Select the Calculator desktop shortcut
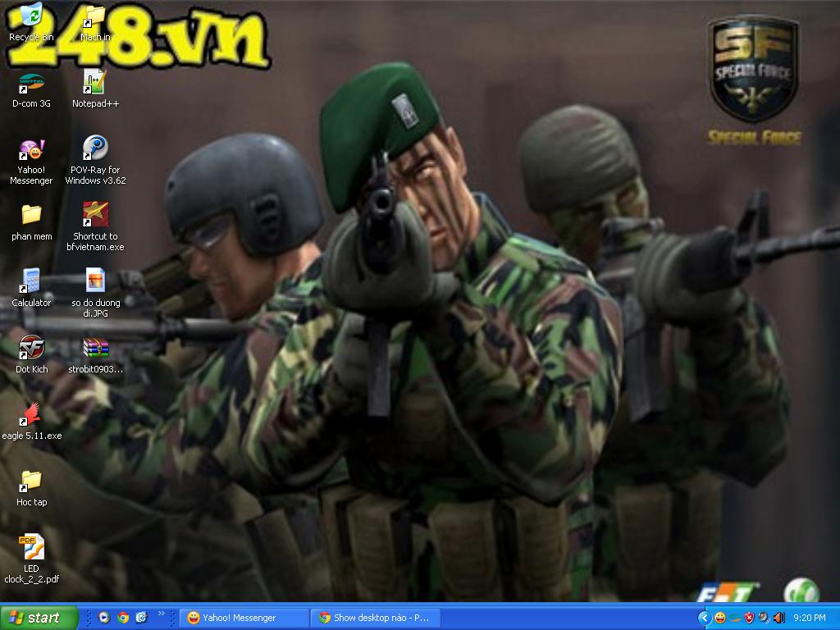 pyautogui.click(x=31, y=288)
